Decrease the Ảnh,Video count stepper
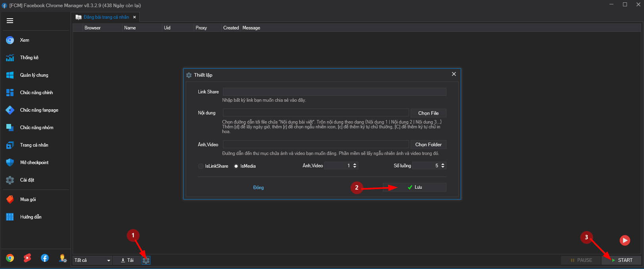644x269 pixels. 355,167
